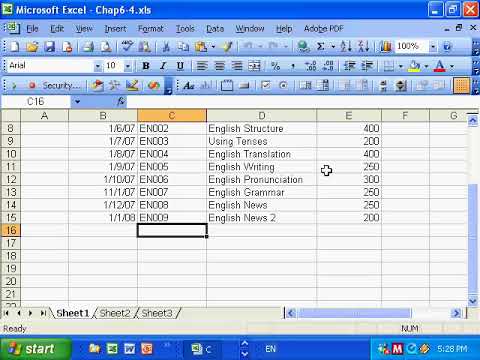Expand the borders dropdown arrow
This screenshot has height=360, width=480.
pyautogui.click(x=400, y=66)
